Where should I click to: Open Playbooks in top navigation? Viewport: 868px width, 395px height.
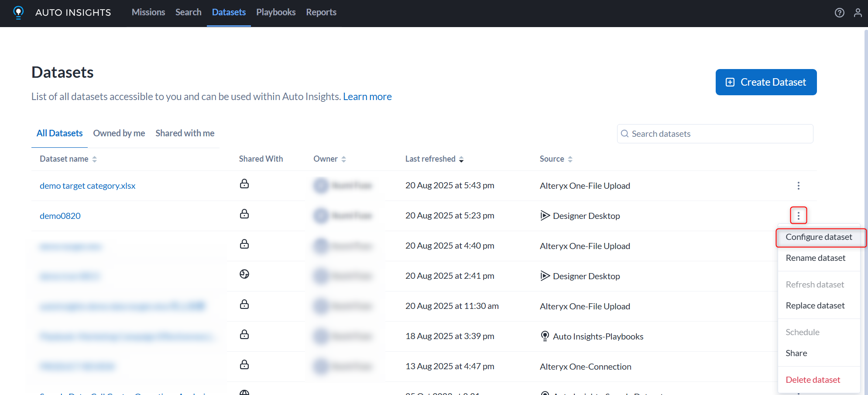(x=276, y=12)
